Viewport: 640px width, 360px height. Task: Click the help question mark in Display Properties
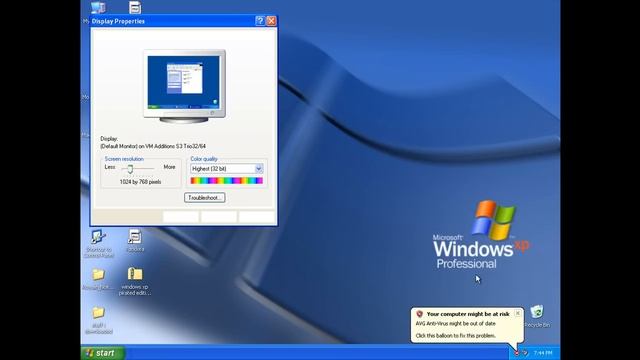pyautogui.click(x=260, y=21)
